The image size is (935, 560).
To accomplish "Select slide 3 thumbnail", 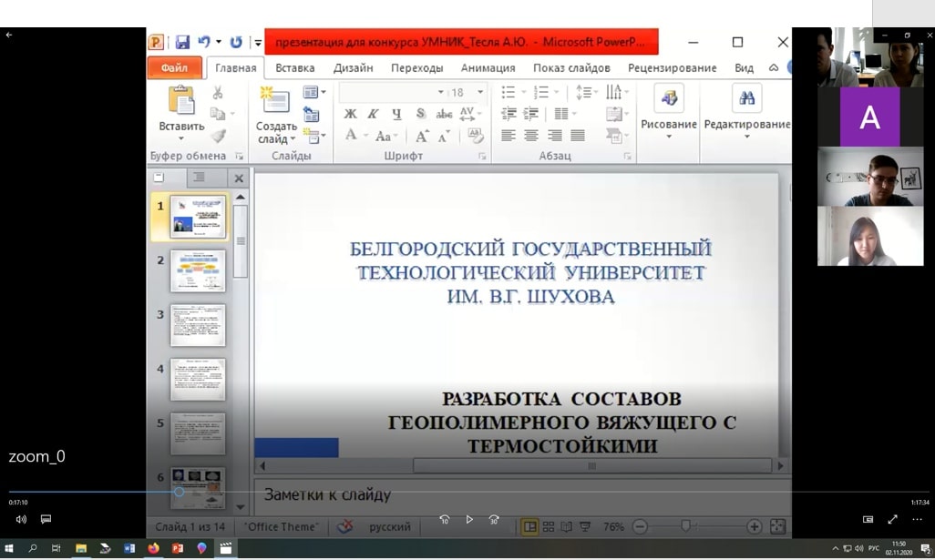I will click(198, 325).
